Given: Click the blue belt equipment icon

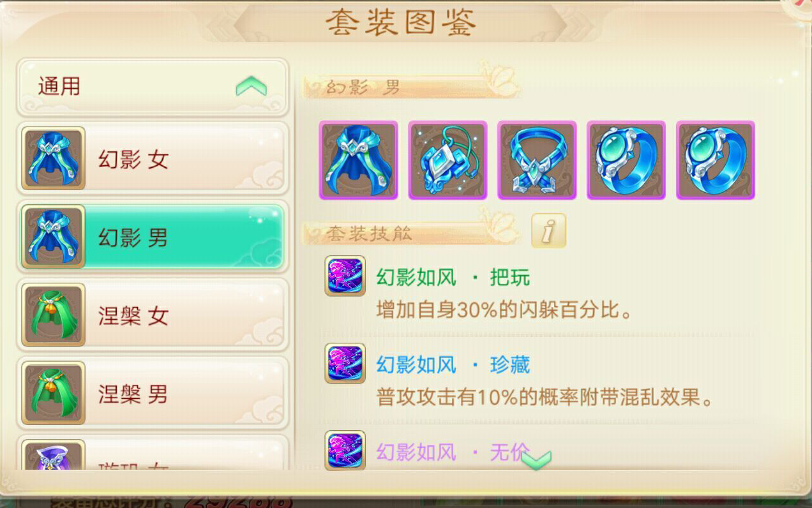Looking at the screenshot, I should coord(537,160).
